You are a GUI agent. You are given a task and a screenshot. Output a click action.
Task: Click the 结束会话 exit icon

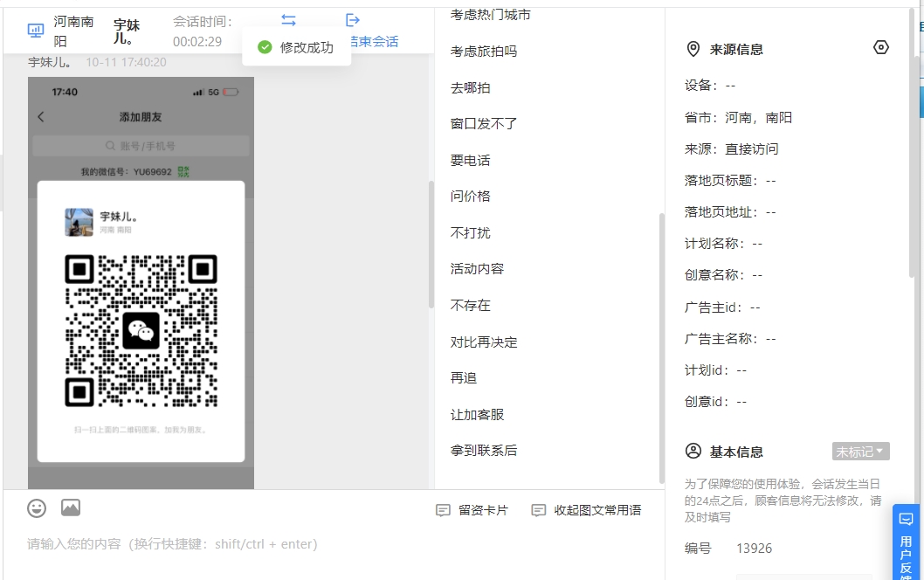click(x=352, y=21)
